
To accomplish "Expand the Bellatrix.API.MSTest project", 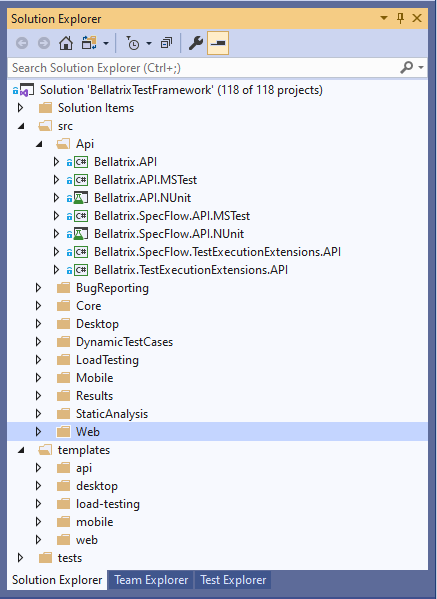I will 56,180.
